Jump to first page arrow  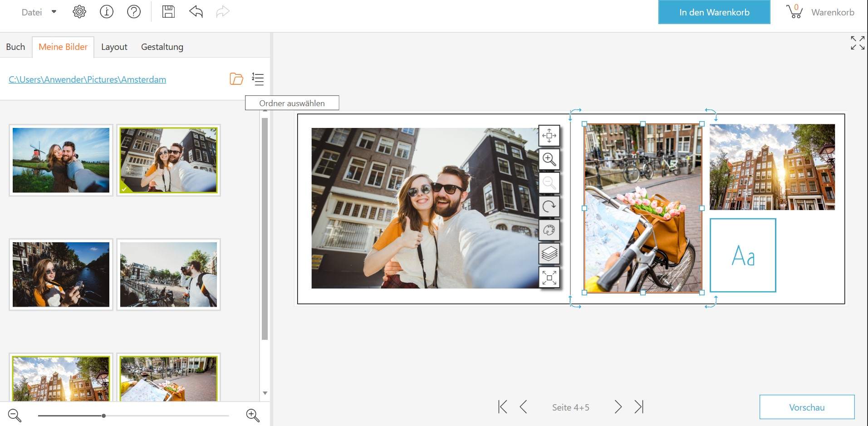pos(502,407)
